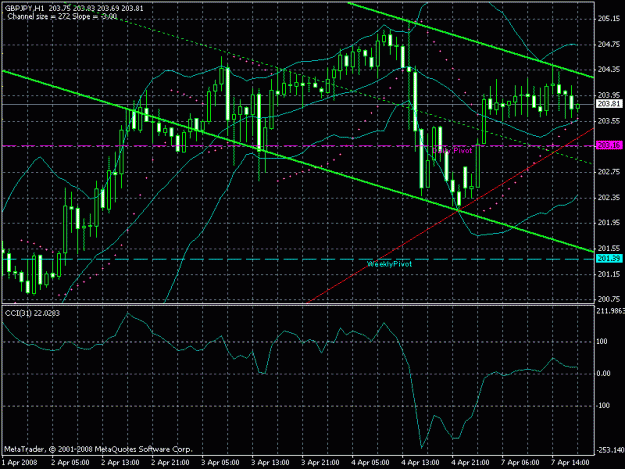Click the 3 Apr 05:00 time axis label
The width and height of the screenshot is (625, 469).
(x=220, y=463)
